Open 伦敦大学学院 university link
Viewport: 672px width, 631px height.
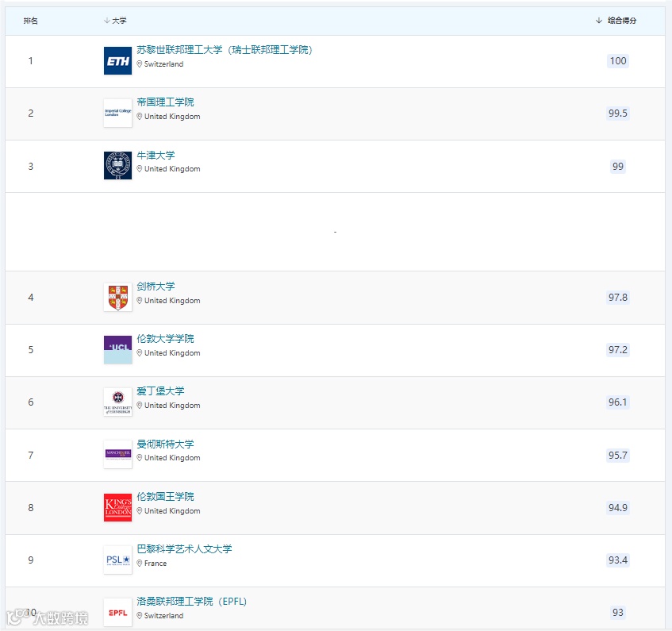166,339
